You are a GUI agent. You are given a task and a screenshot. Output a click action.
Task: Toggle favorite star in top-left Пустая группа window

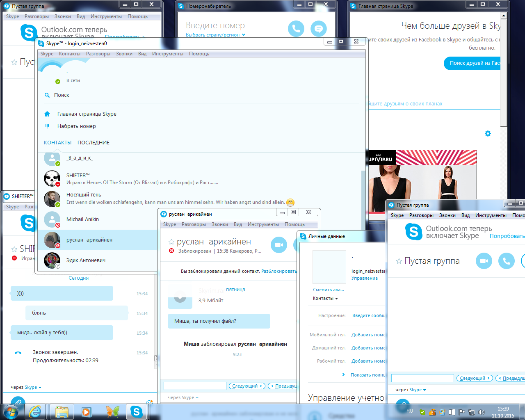pyautogui.click(x=14, y=62)
